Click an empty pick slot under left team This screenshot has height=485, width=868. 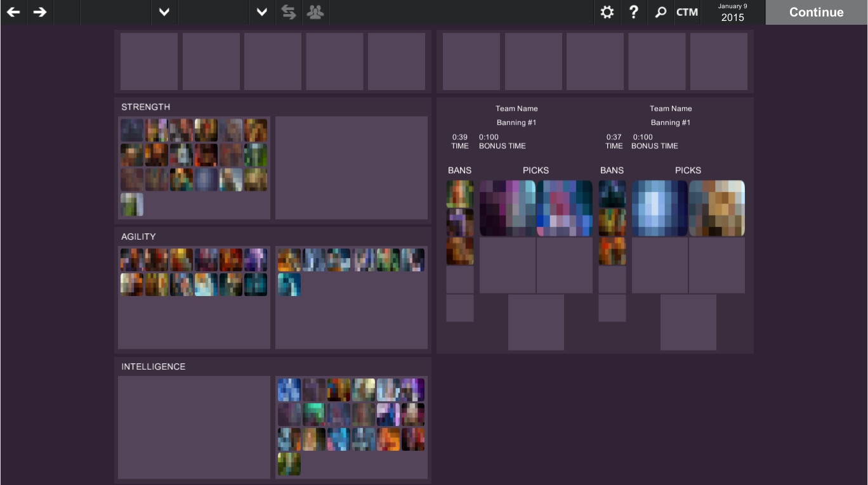(507, 265)
